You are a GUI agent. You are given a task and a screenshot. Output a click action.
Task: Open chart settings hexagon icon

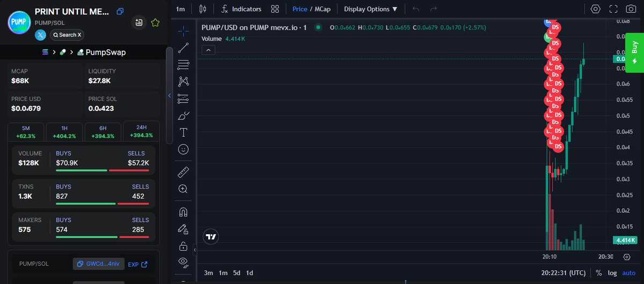click(596, 9)
